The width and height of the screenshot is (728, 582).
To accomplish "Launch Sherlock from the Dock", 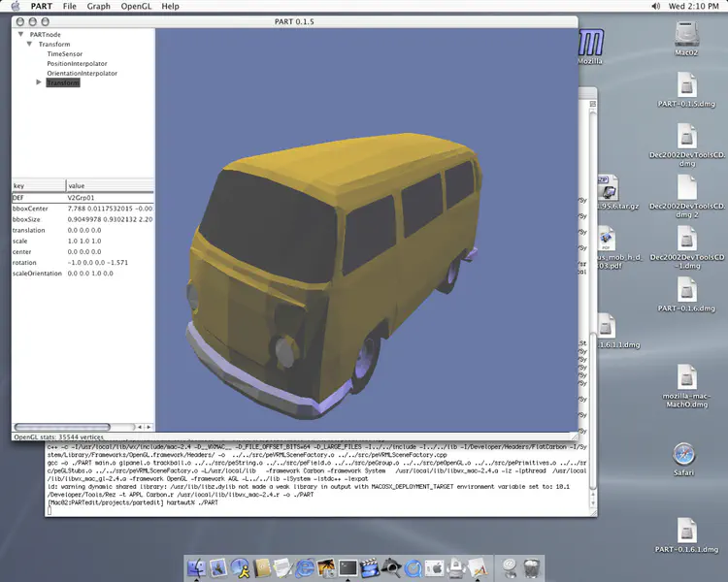I will click(391, 567).
